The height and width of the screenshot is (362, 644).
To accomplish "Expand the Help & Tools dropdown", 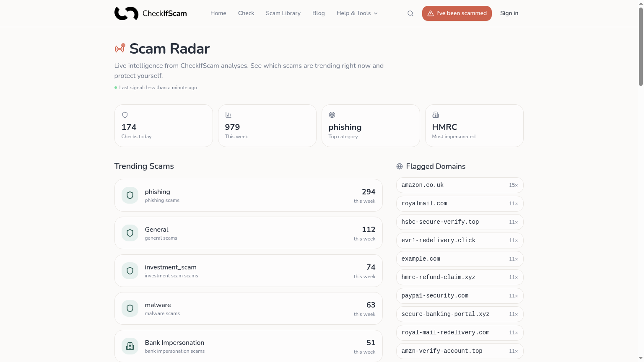I will [357, 13].
